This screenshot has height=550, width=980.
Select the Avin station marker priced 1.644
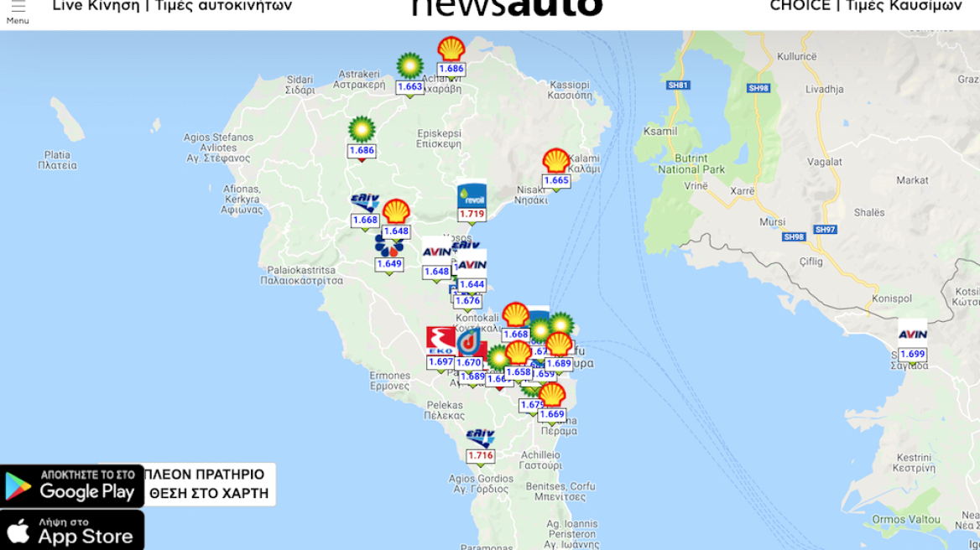472,266
